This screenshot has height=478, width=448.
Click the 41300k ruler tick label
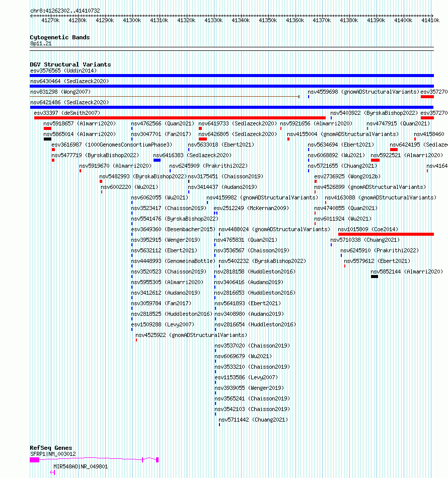click(132, 21)
